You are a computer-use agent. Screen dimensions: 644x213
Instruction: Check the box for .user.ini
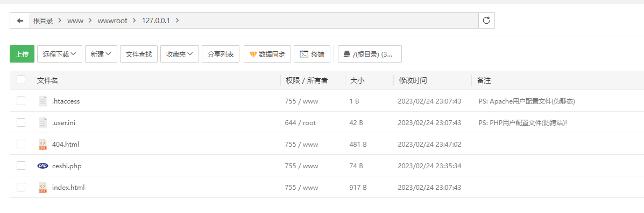[21, 122]
